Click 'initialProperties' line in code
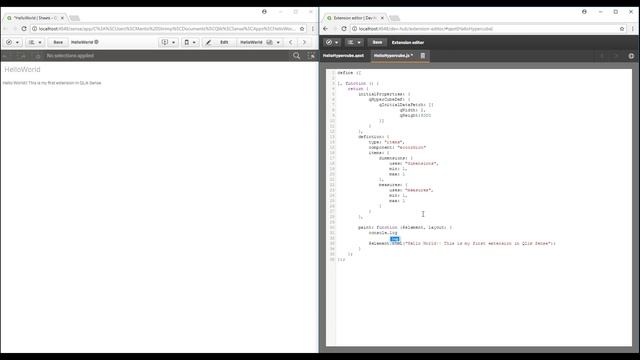 click(384, 94)
